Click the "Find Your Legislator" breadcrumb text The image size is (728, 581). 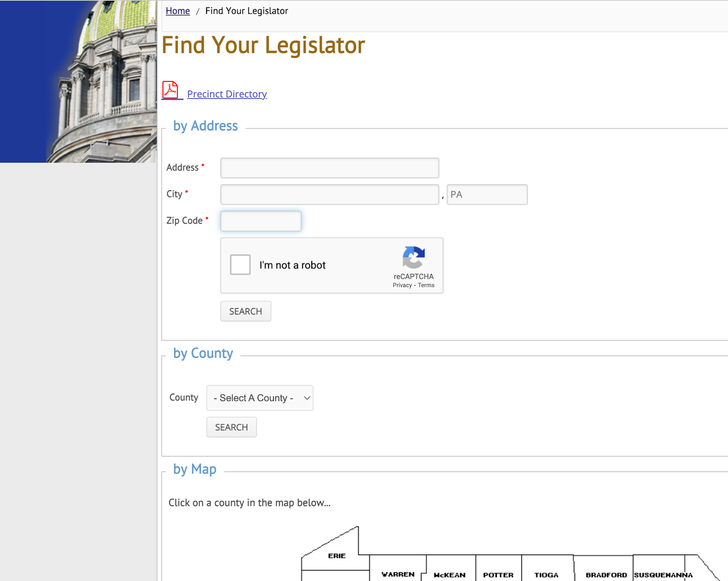tap(247, 11)
